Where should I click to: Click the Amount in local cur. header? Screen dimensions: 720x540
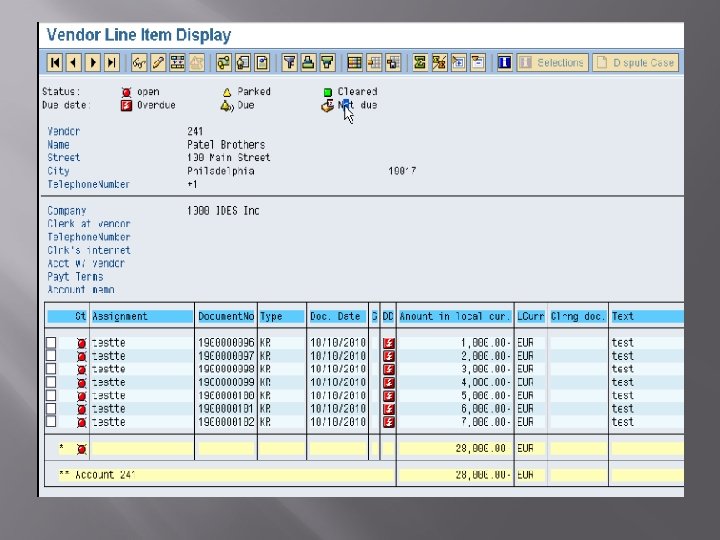(x=455, y=316)
